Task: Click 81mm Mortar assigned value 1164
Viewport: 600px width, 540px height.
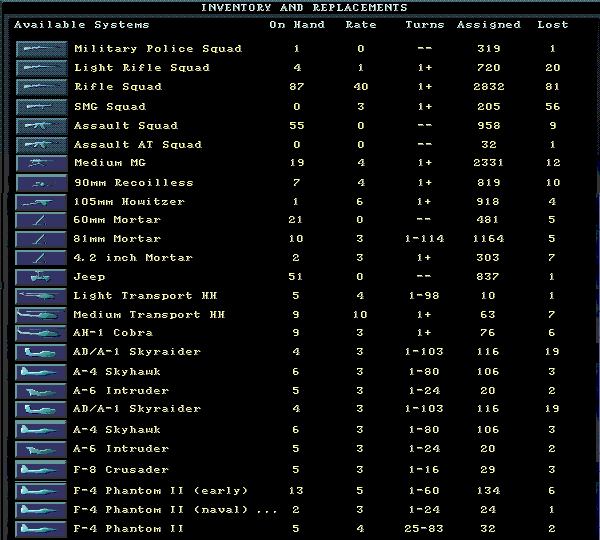Action: 488,239
